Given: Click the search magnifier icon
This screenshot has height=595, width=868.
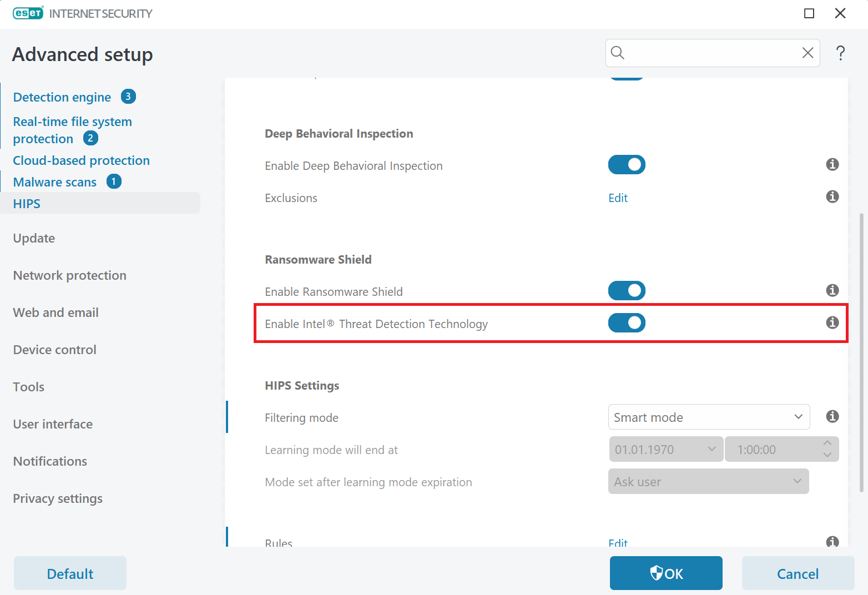Looking at the screenshot, I should point(618,53).
